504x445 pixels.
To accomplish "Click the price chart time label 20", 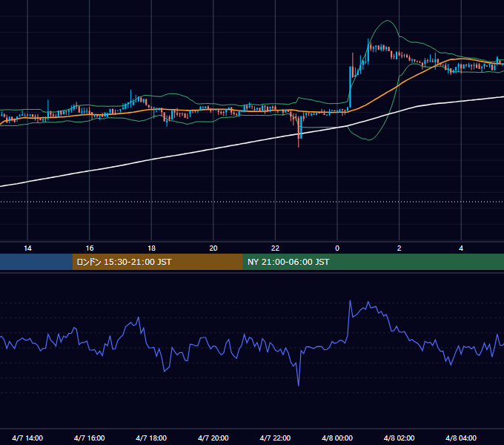I will pyautogui.click(x=213, y=248).
